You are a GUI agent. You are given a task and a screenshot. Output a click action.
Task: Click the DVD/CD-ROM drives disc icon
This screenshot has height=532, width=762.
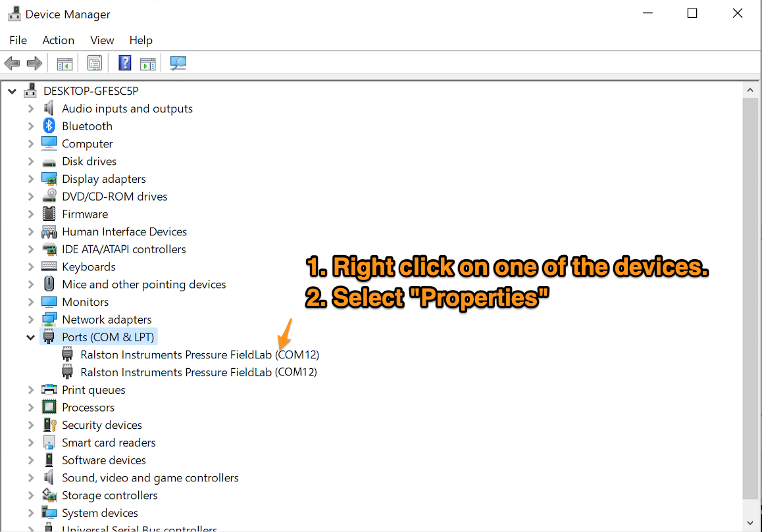pos(49,196)
